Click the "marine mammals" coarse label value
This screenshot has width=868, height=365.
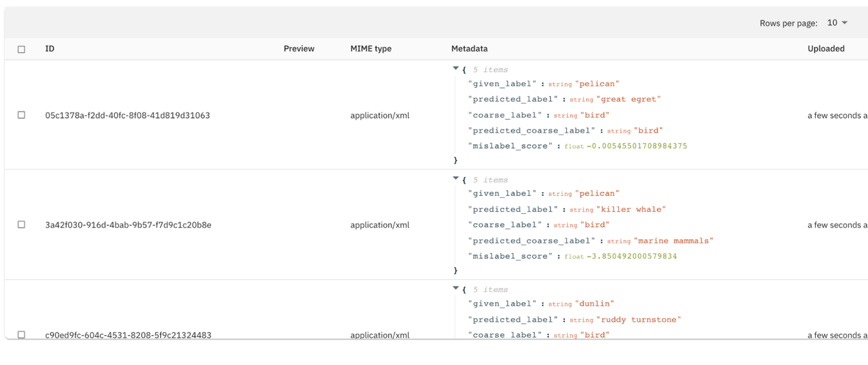(674, 240)
